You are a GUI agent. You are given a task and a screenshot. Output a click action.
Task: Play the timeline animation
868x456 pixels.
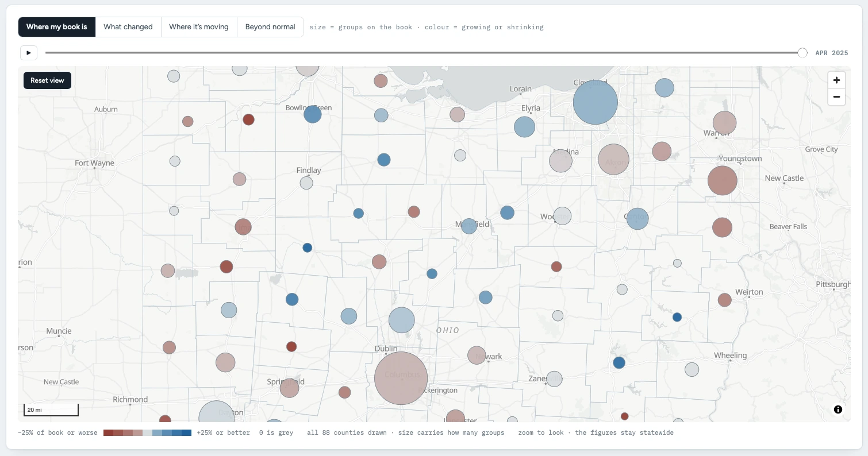[29, 53]
